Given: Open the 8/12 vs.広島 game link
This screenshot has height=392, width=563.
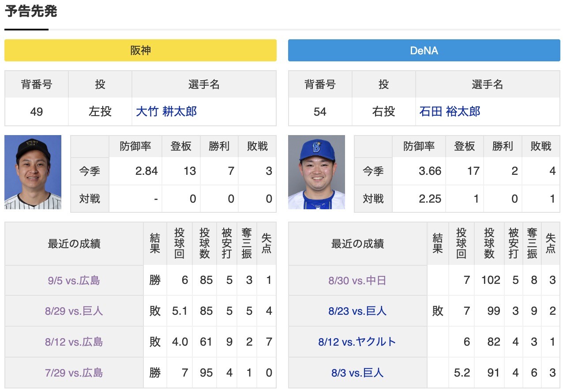Looking at the screenshot, I should coord(74,342).
